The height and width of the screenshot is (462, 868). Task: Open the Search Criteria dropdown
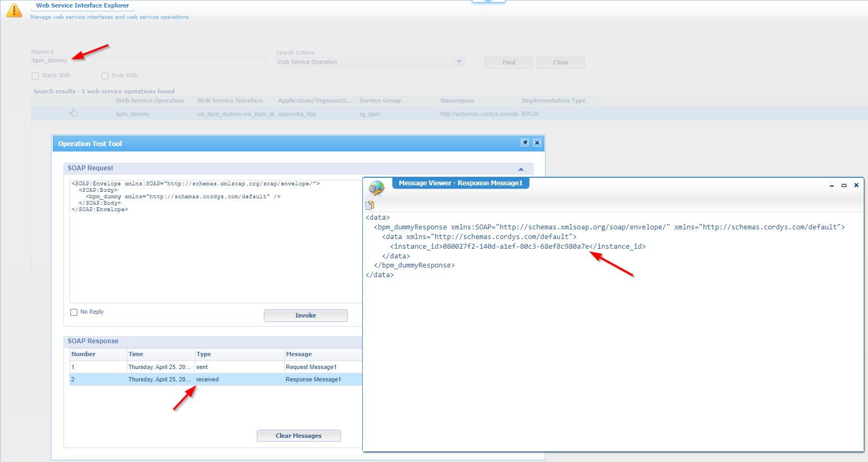[x=459, y=62]
